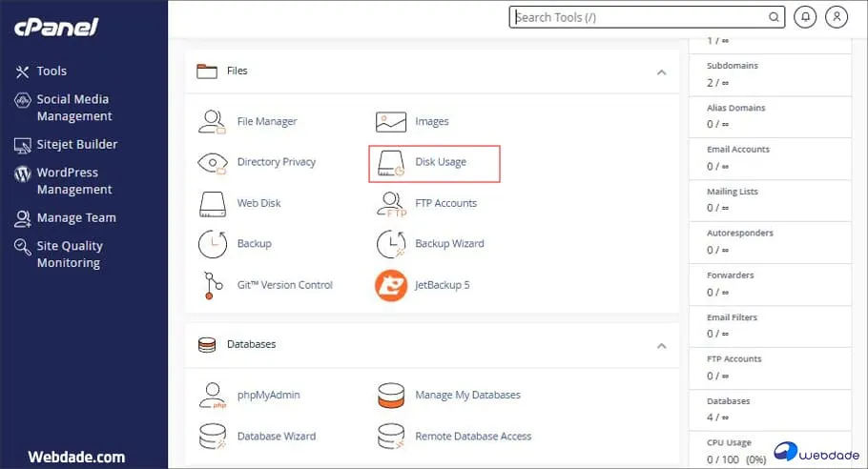Open the Web Disk link
Screen dimensions: 868x469
pyautogui.click(x=258, y=204)
